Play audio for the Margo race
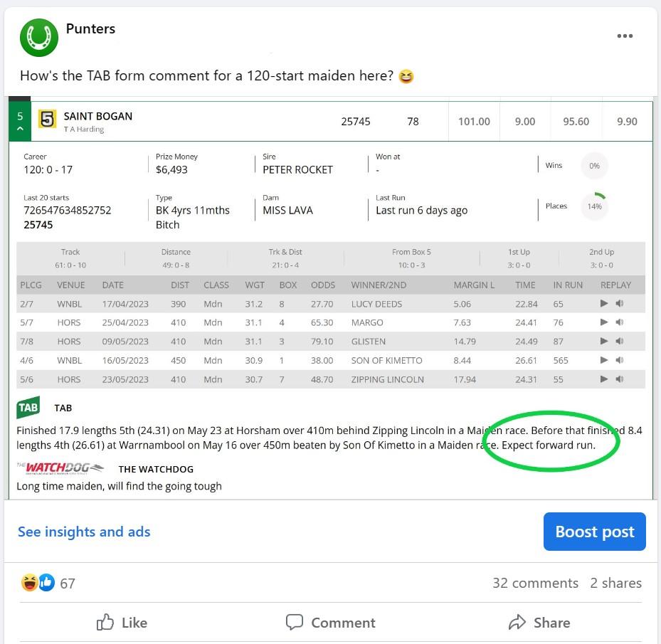This screenshot has width=661, height=644. click(619, 322)
